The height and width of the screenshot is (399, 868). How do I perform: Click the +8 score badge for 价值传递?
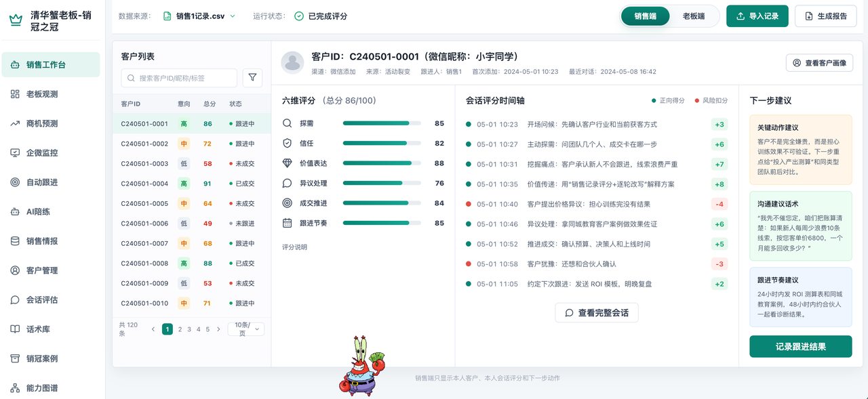pos(719,184)
